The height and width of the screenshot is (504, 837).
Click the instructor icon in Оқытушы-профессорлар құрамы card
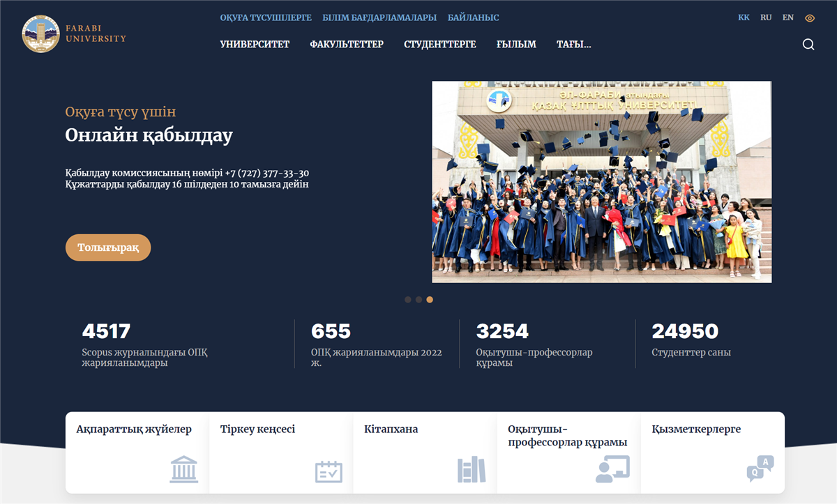point(612,469)
